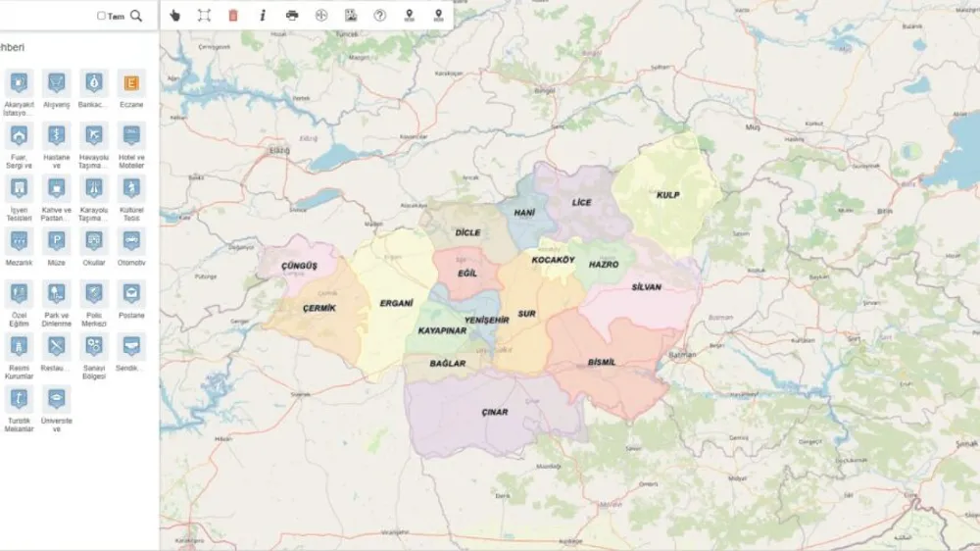The height and width of the screenshot is (551, 980).
Task: Select the pan hand tool
Action: (x=174, y=15)
